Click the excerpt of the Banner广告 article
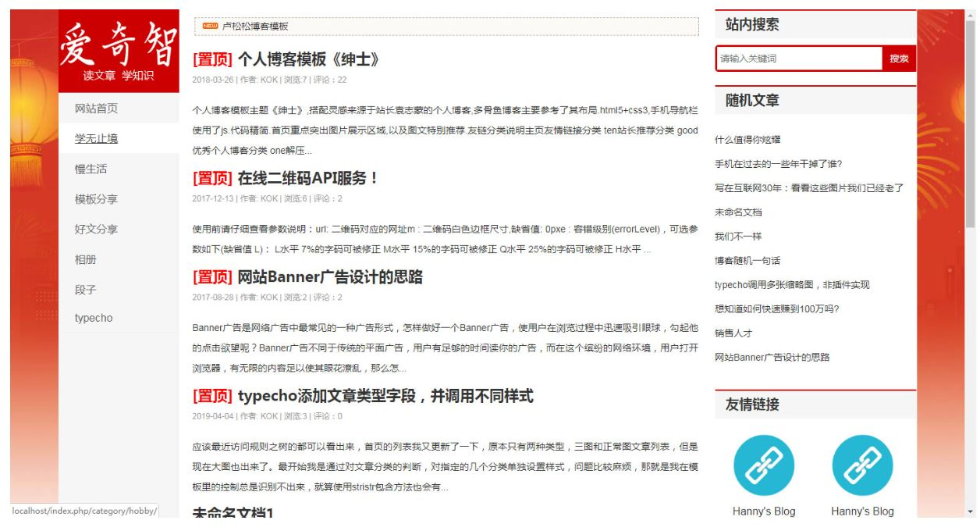The image size is (980, 531). pos(446,347)
